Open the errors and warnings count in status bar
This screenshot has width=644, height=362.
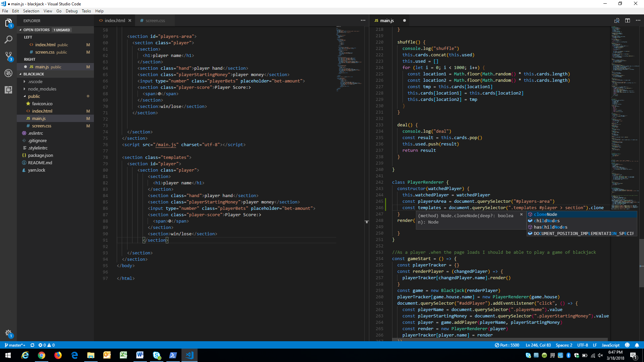[x=46, y=345]
